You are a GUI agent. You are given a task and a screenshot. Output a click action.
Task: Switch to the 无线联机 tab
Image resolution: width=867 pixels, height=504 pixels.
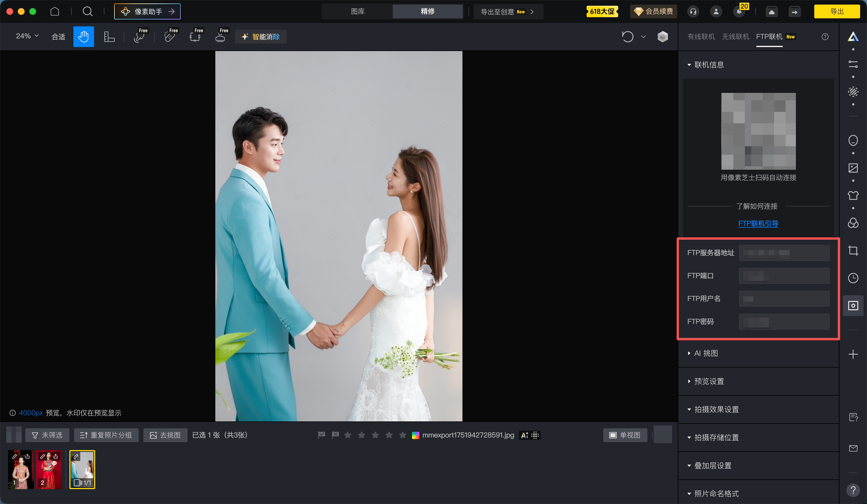(x=735, y=36)
